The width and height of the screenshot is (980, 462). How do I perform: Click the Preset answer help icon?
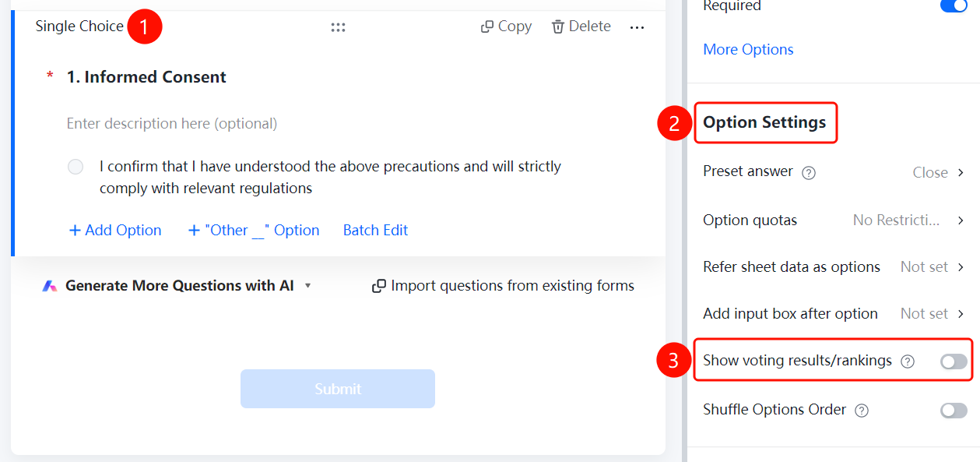[x=809, y=173]
